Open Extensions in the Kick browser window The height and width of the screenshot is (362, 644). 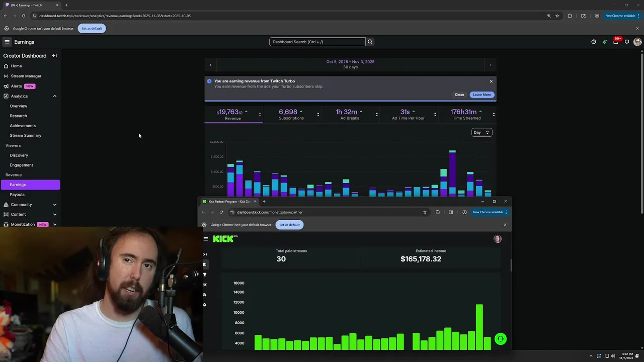[x=437, y=212]
